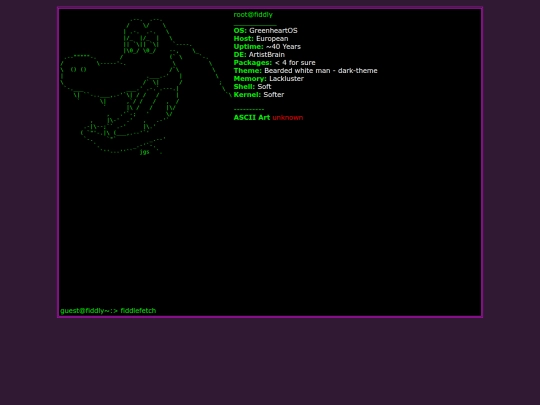The width and height of the screenshot is (540, 405).
Task: Click the Shell: Soft line
Action: 252,86
